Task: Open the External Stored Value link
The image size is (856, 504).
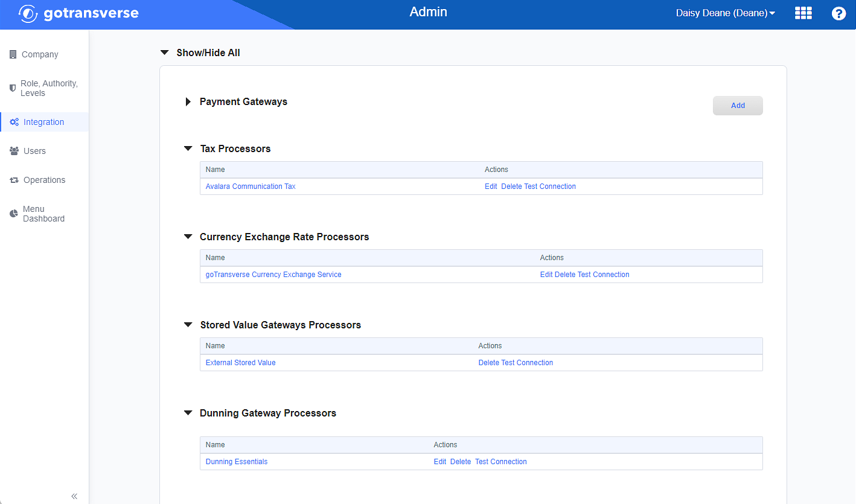Action: click(x=240, y=363)
